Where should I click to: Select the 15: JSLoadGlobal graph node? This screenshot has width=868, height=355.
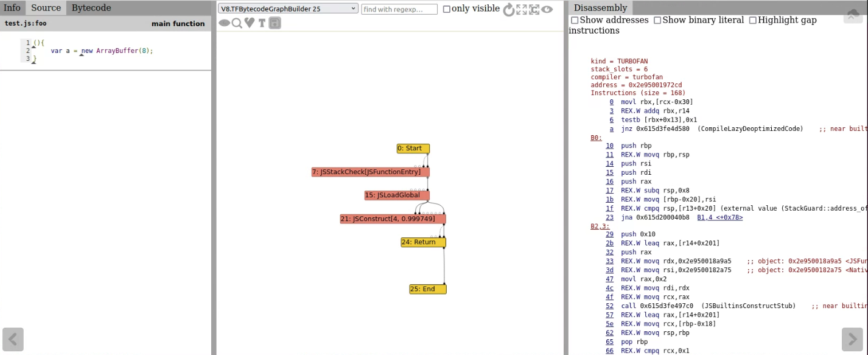tap(397, 195)
